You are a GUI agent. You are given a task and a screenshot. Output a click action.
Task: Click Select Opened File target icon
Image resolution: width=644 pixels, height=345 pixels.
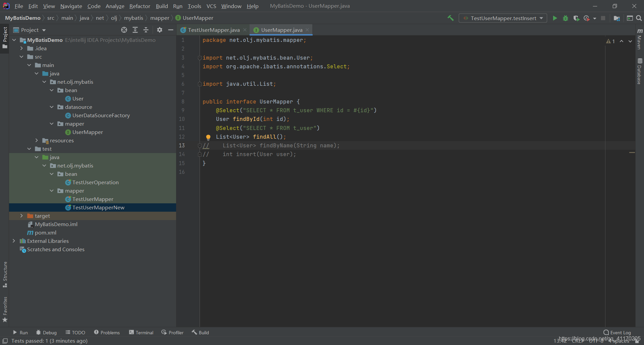pyautogui.click(x=124, y=30)
